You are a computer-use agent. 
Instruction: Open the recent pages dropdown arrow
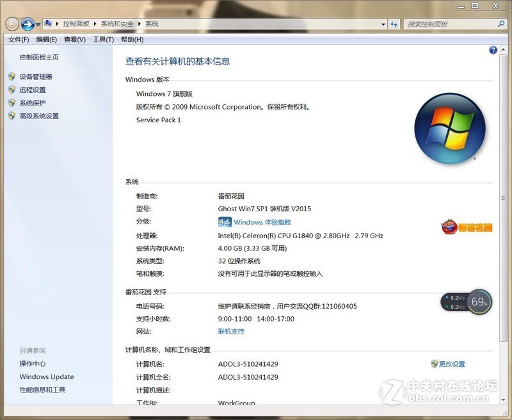[x=38, y=24]
